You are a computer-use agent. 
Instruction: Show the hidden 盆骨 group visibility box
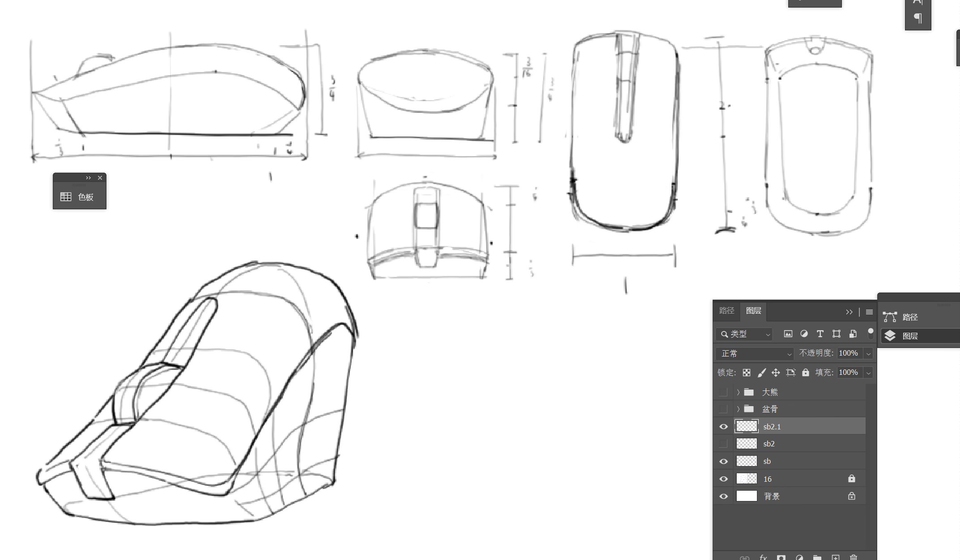pyautogui.click(x=723, y=409)
